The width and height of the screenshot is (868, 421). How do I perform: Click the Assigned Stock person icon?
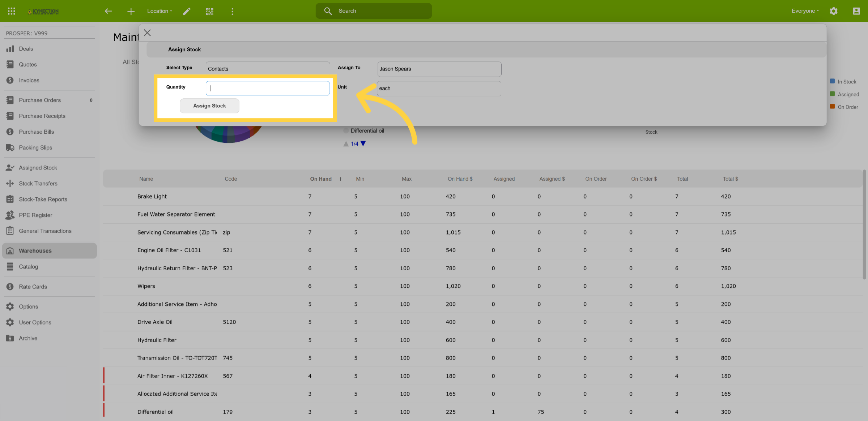pos(10,168)
